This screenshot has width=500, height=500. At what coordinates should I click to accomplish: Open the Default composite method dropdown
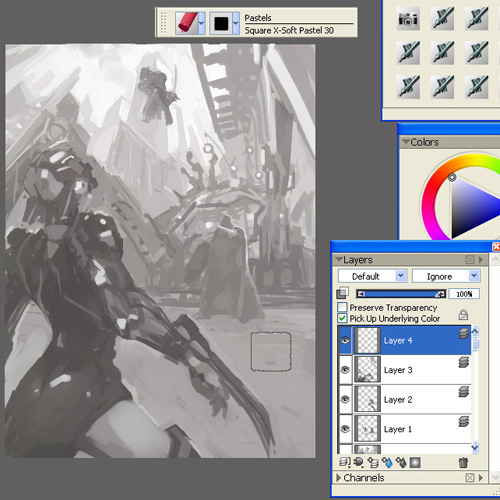click(372, 276)
